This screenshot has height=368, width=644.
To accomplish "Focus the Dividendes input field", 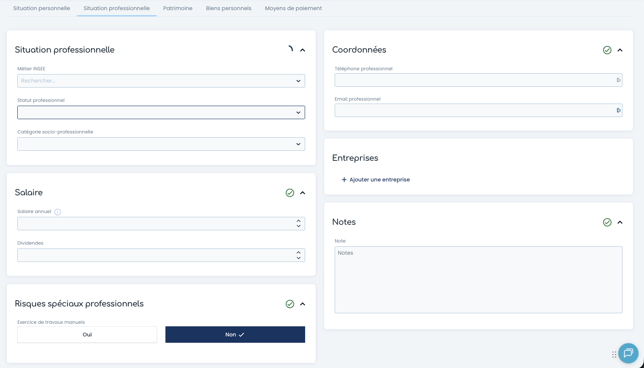I will [161, 255].
